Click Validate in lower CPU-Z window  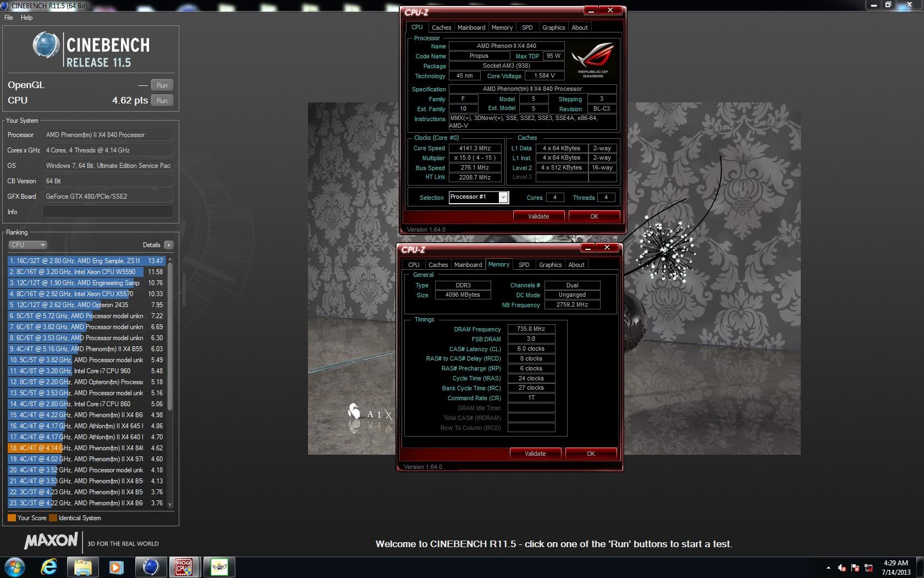click(x=535, y=454)
